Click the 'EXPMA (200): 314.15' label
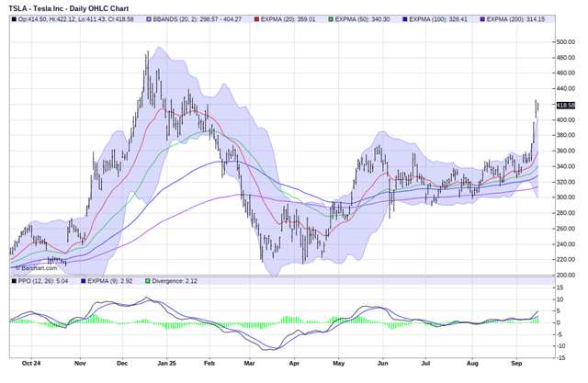This screenshot has height=383, width=588. [515, 19]
